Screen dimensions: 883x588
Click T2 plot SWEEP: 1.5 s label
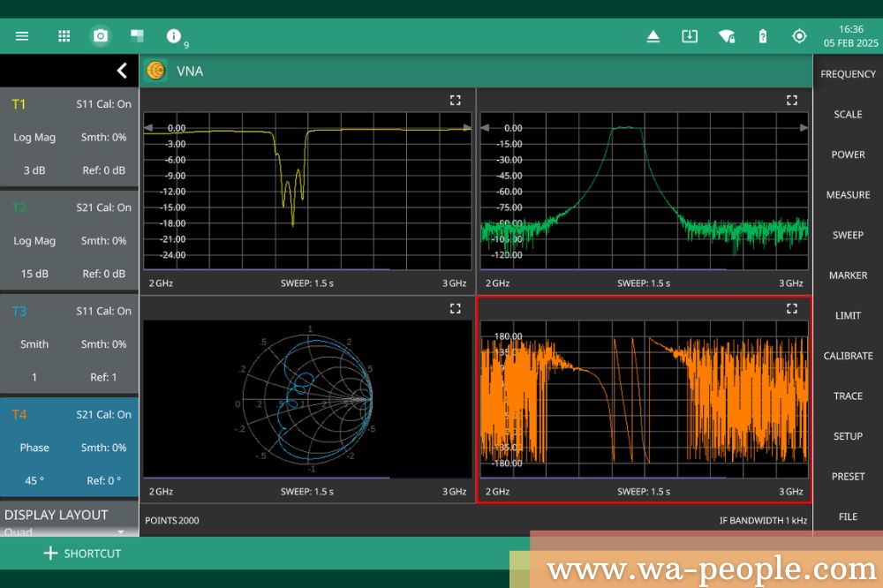pyautogui.click(x=644, y=283)
